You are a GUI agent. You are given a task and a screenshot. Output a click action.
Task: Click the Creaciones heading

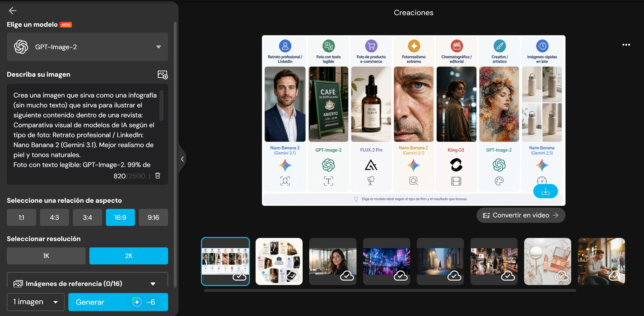(x=413, y=13)
